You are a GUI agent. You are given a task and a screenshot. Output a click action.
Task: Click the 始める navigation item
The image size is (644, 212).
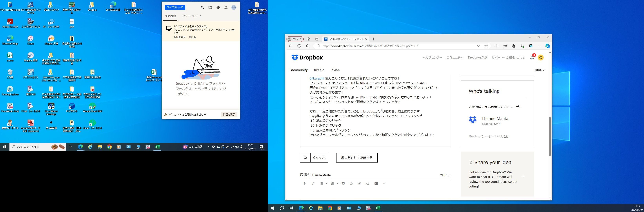pos(335,70)
